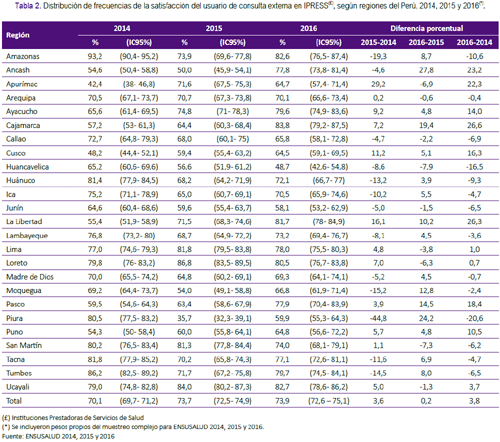500x442 pixels.
Task: Click the Diferencia porcentual header
Action: click(x=427, y=28)
